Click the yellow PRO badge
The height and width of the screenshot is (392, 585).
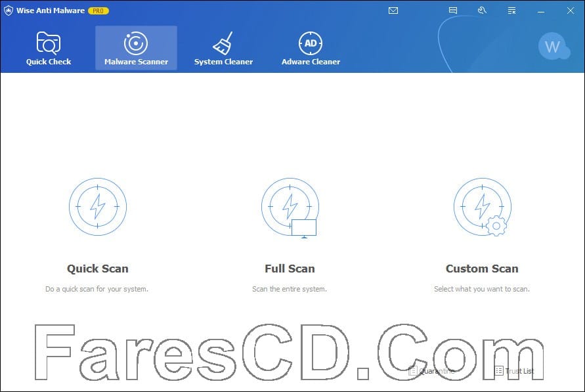98,11
